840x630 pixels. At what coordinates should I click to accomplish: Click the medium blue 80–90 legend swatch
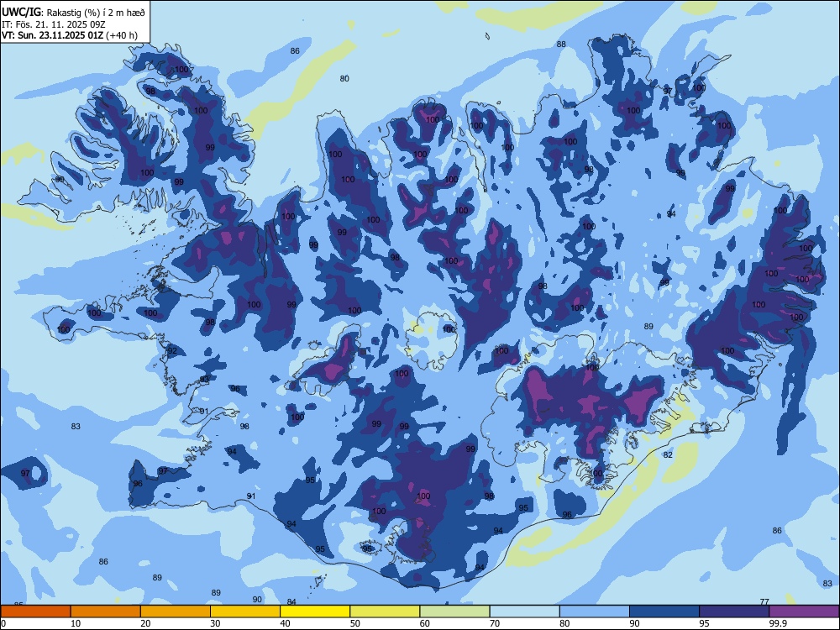click(x=595, y=612)
